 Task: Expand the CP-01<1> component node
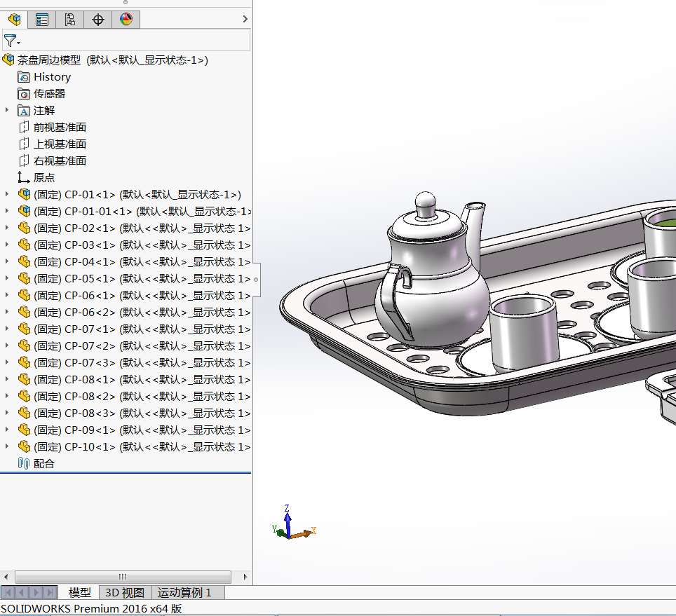tap(7, 194)
